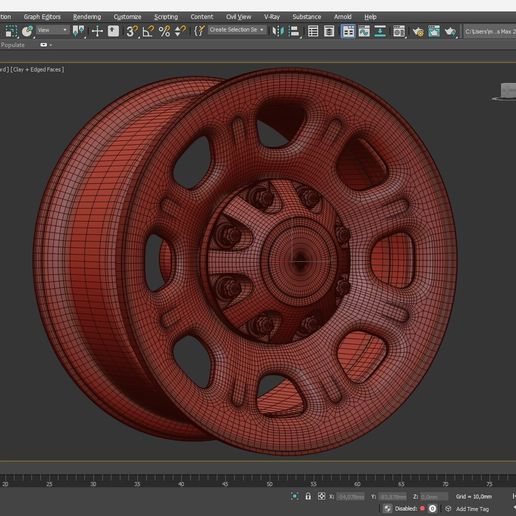Open the Customize menu
Screen dimensions: 516x516
127,17
